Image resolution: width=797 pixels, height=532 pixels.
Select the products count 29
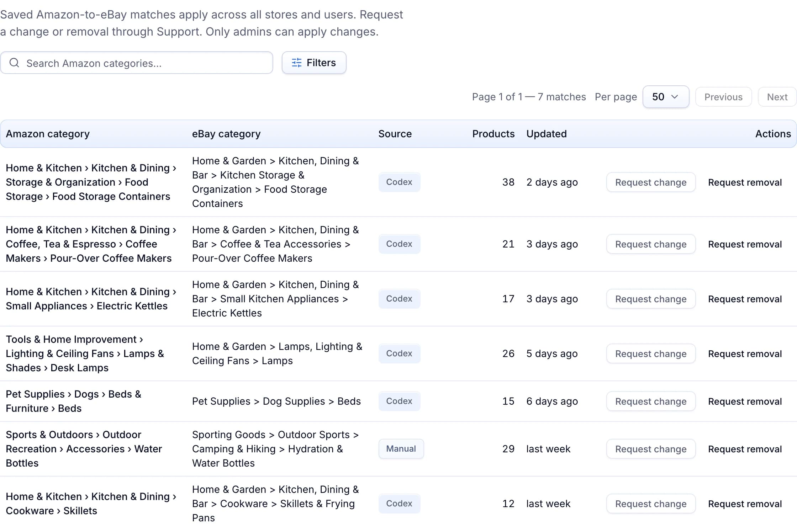508,449
